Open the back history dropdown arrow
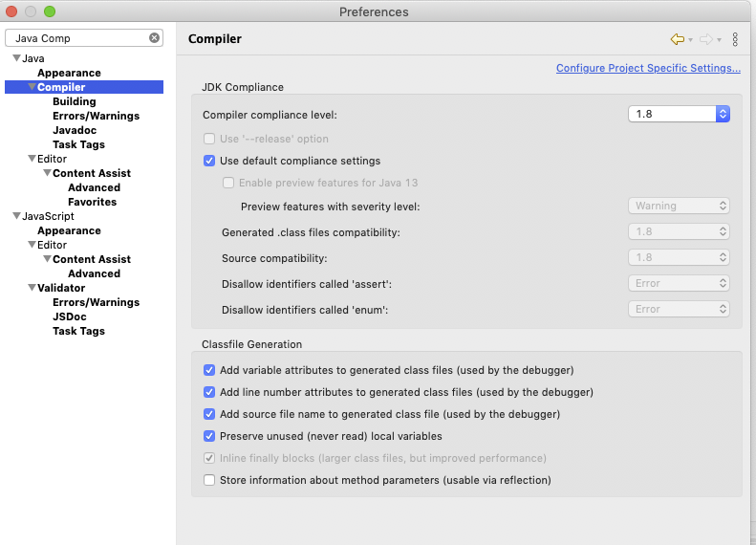This screenshot has width=756, height=545. (690, 39)
